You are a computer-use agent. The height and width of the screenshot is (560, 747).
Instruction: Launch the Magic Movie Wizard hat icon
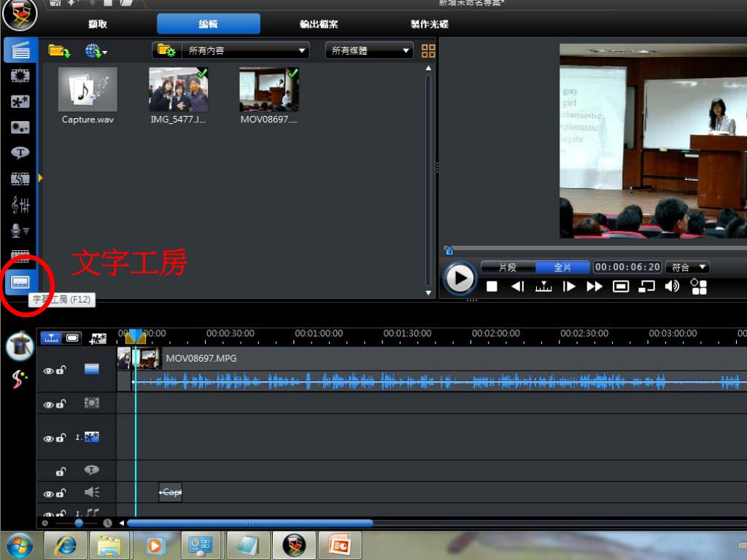click(20, 346)
